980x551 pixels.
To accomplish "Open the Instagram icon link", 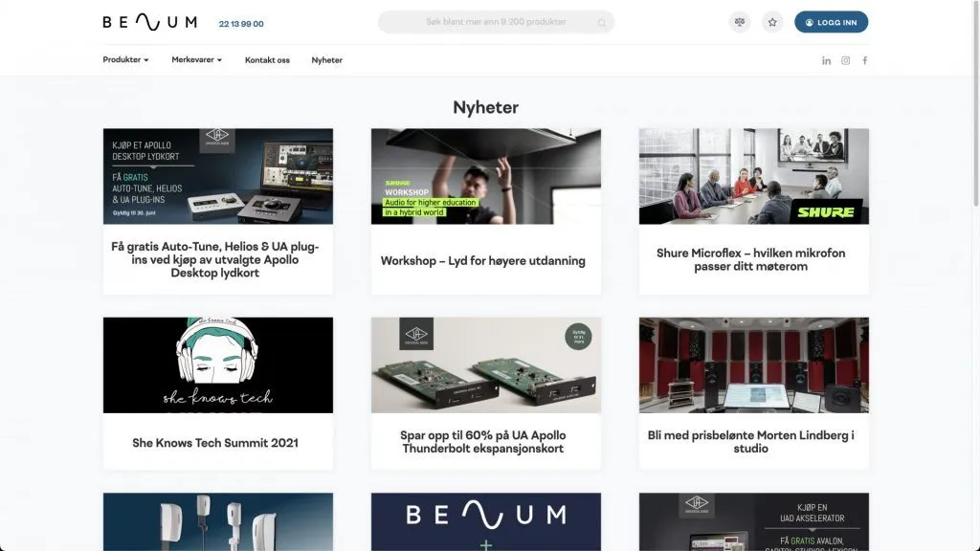I will pos(845,60).
